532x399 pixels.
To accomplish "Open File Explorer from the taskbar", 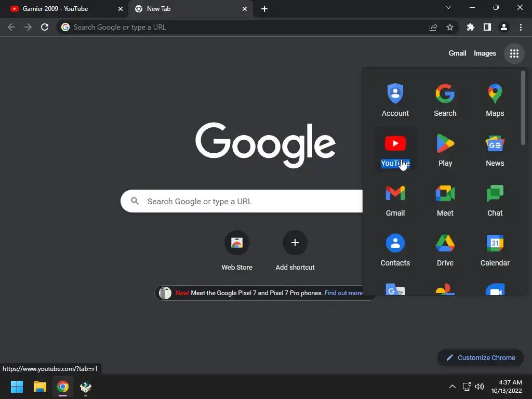I will (x=39, y=387).
